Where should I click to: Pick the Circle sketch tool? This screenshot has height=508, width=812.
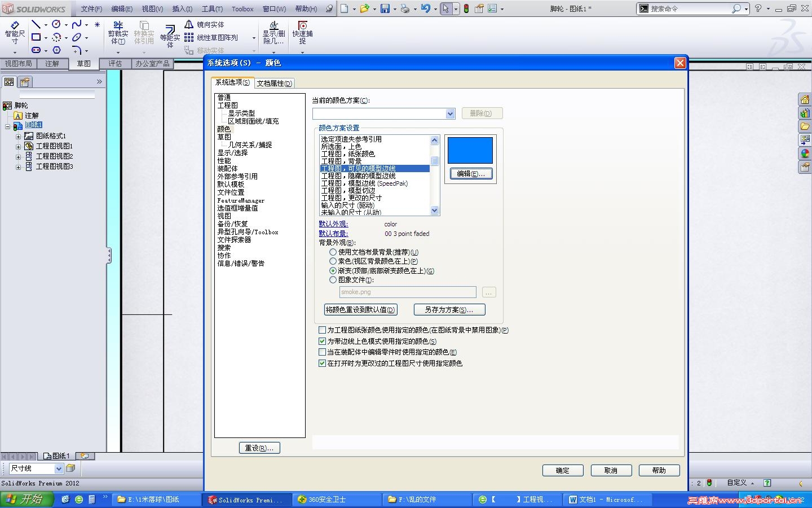click(x=56, y=24)
